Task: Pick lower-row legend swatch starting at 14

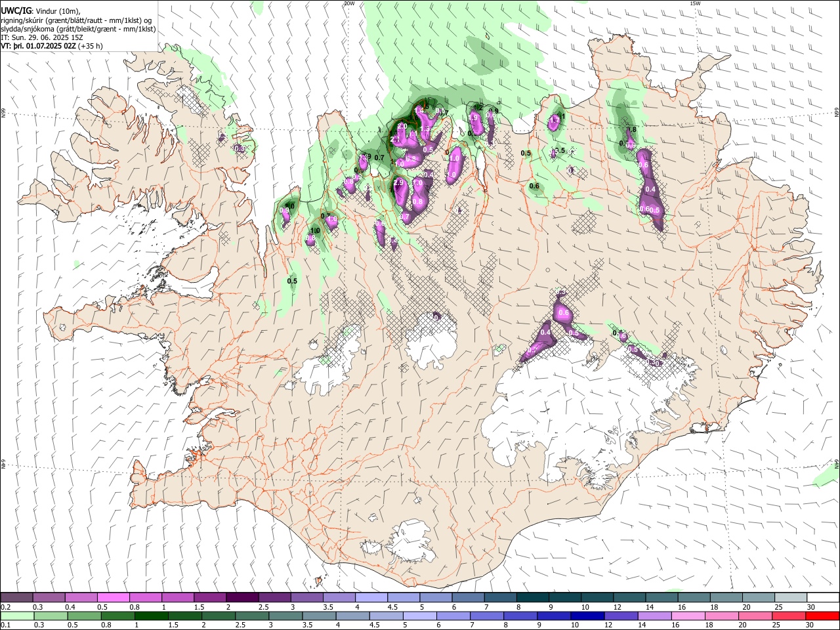Action: point(654,616)
